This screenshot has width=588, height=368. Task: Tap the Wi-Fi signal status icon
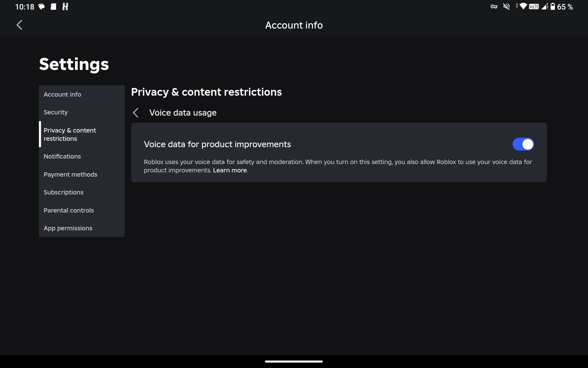(x=523, y=6)
